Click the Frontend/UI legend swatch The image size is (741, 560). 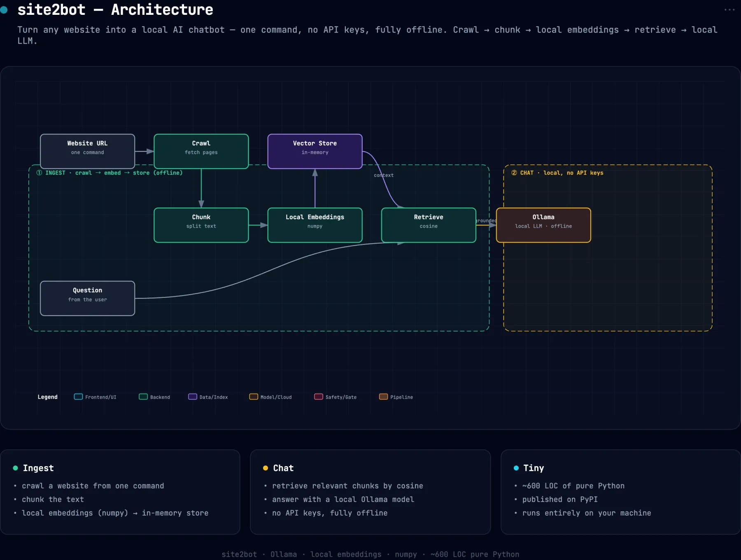[x=78, y=397]
